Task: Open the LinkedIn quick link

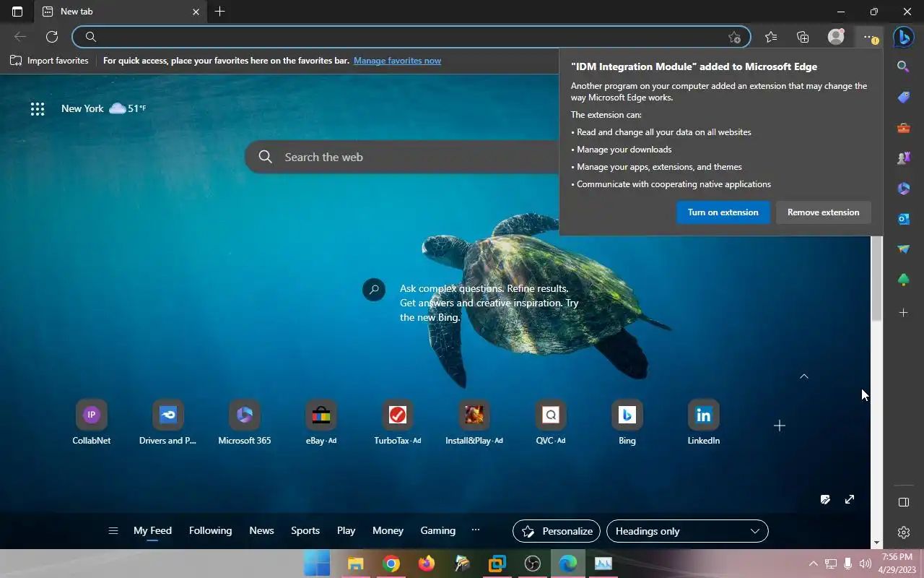Action: (x=704, y=423)
